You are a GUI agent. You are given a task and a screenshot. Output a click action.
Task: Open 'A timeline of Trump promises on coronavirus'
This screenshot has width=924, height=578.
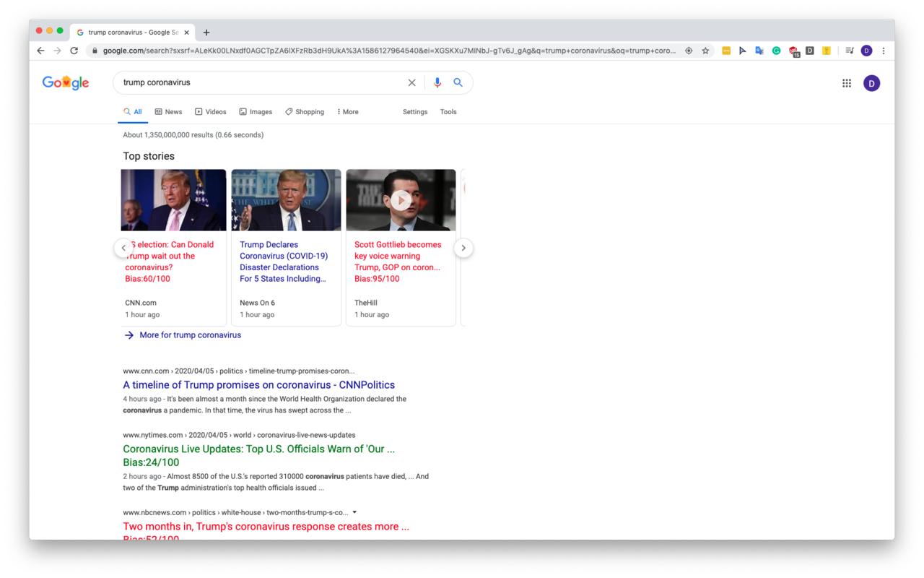point(258,385)
